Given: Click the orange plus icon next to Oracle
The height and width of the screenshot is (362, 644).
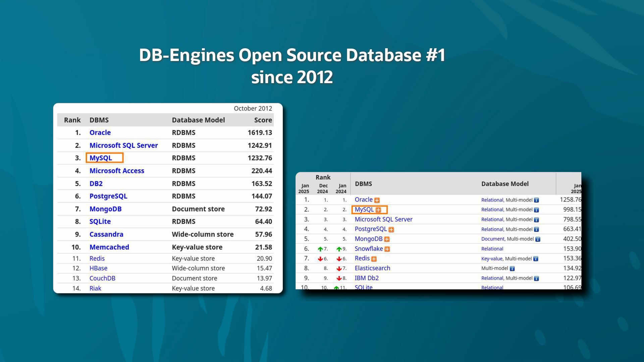Looking at the screenshot, I should (x=377, y=200).
